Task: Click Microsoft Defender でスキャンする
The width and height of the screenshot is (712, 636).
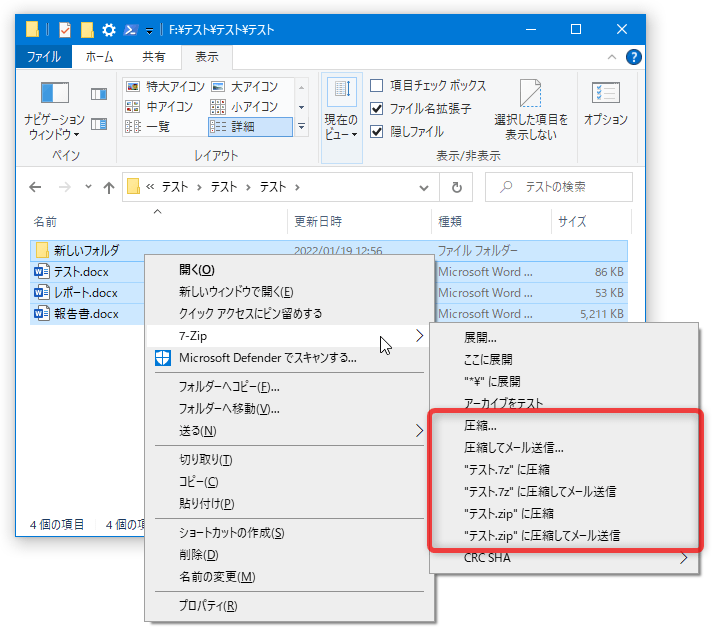Action: (x=289, y=358)
